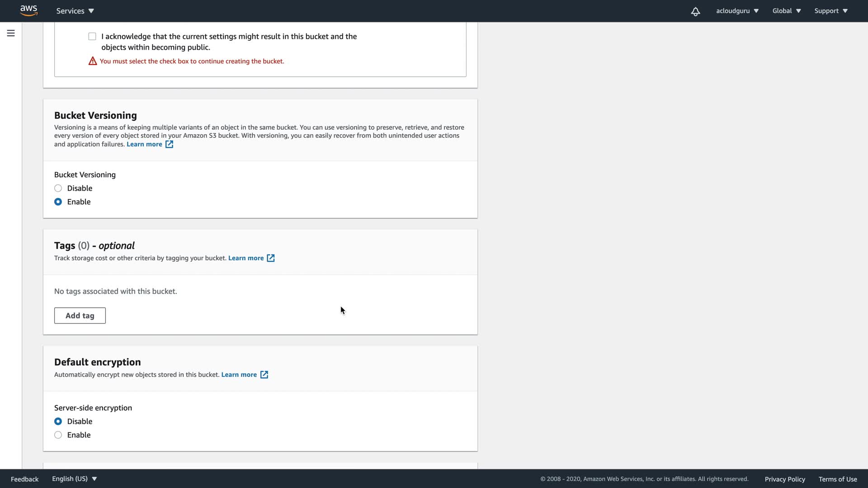Expand the acloudguru account dropdown
Screen dimensions: 868x488
pyautogui.click(x=737, y=11)
